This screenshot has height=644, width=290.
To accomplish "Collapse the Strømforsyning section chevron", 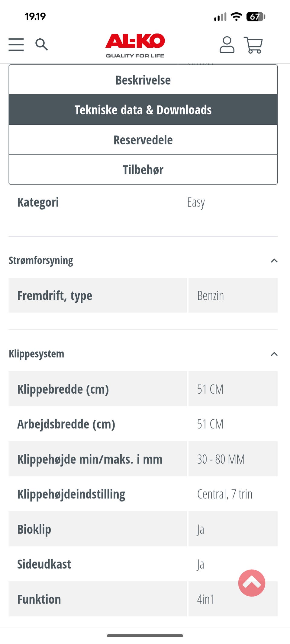I will point(274,261).
